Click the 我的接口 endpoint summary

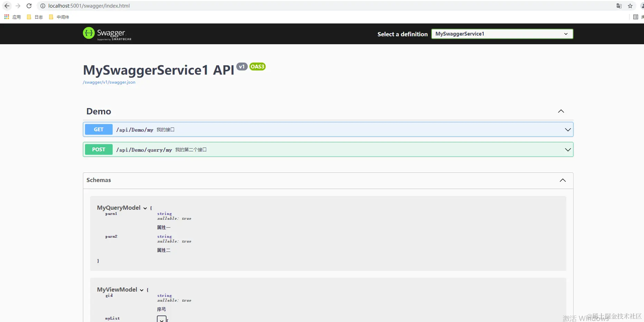pyautogui.click(x=165, y=130)
